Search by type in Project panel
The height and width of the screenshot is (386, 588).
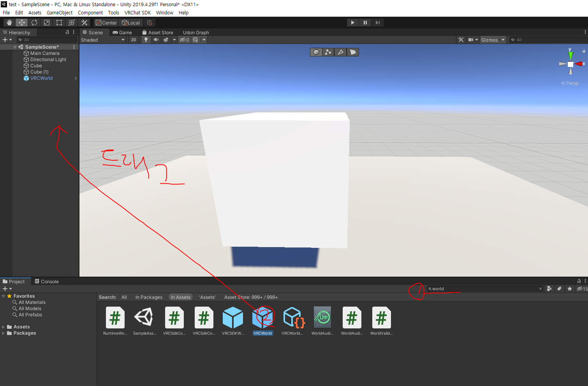549,289
